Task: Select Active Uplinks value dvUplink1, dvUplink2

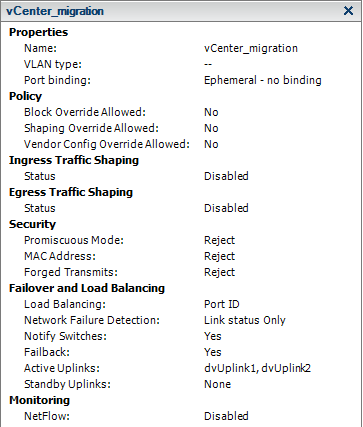Action: [x=257, y=368]
